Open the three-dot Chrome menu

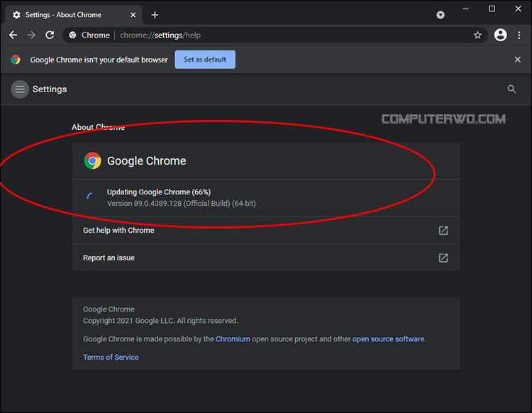pyautogui.click(x=519, y=35)
